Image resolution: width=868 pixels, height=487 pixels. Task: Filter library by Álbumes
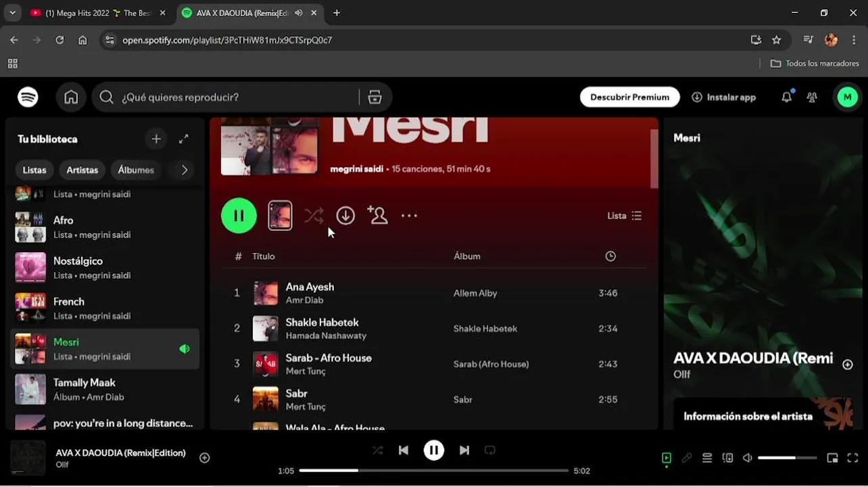click(136, 170)
